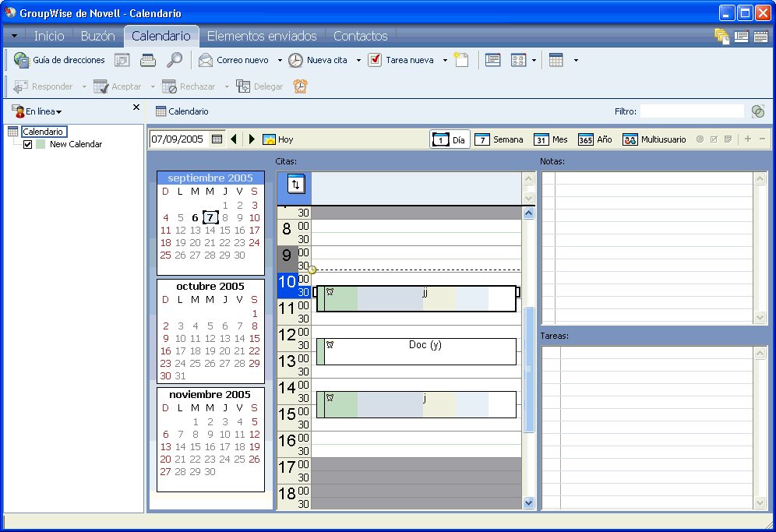Open the Correo nuevo dropdown arrow
Image resolution: width=776 pixels, height=532 pixels.
pyautogui.click(x=280, y=61)
